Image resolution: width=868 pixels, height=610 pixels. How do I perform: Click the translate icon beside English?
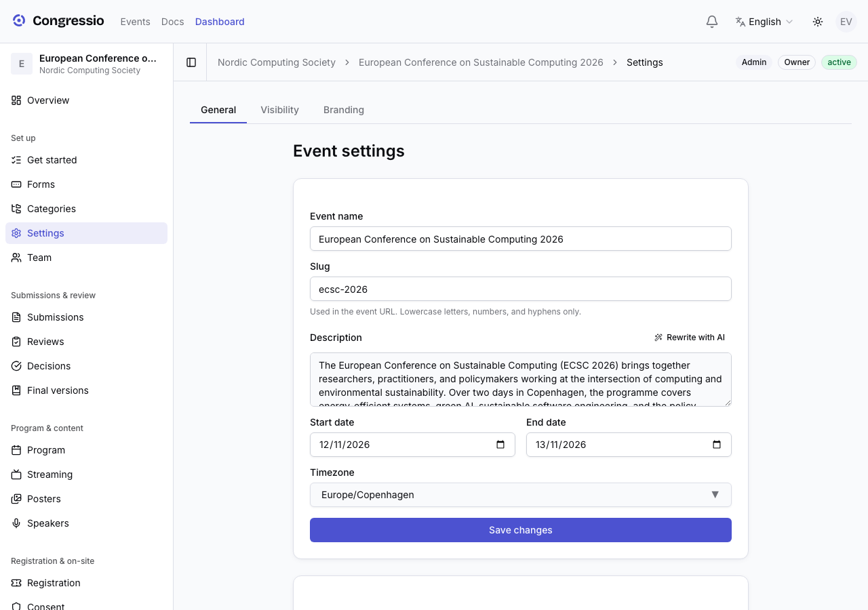741,22
